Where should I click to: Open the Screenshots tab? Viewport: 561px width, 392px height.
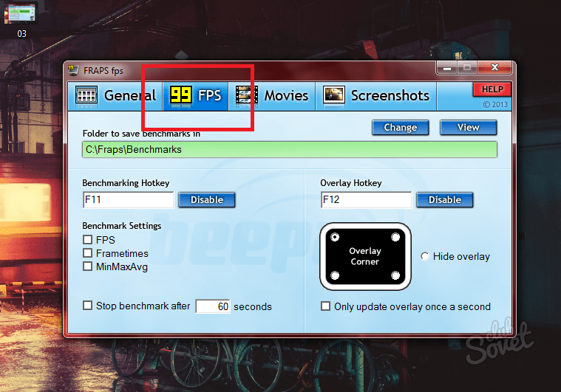376,96
